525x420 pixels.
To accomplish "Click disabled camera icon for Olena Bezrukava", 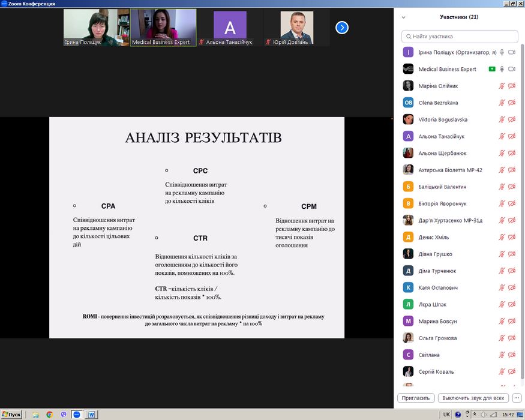I will (512, 103).
